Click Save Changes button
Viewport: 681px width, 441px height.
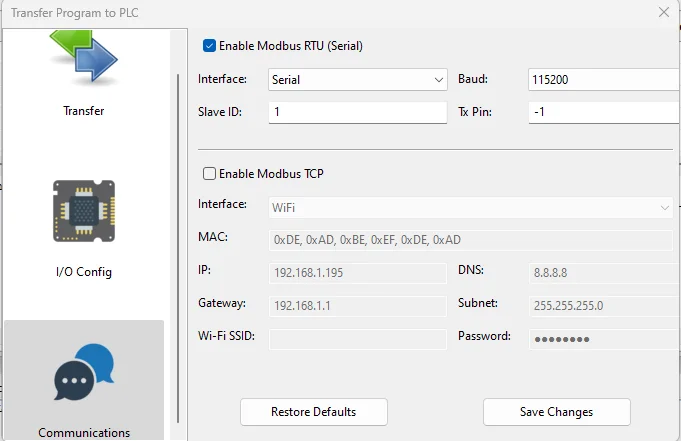tap(556, 412)
